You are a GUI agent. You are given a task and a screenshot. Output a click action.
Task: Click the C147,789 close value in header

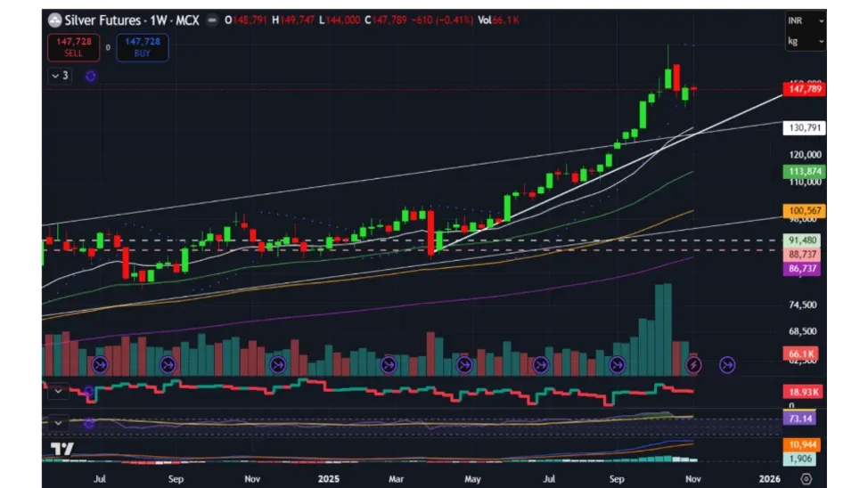pos(385,20)
